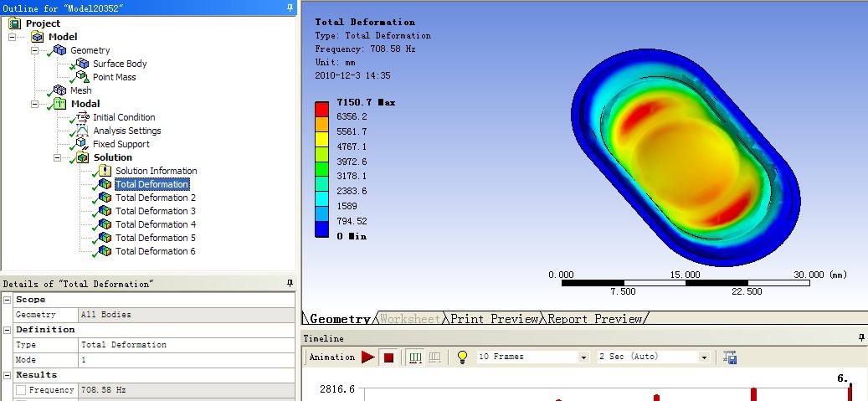
Task: Collapse the Scope section
Action: click(x=8, y=300)
